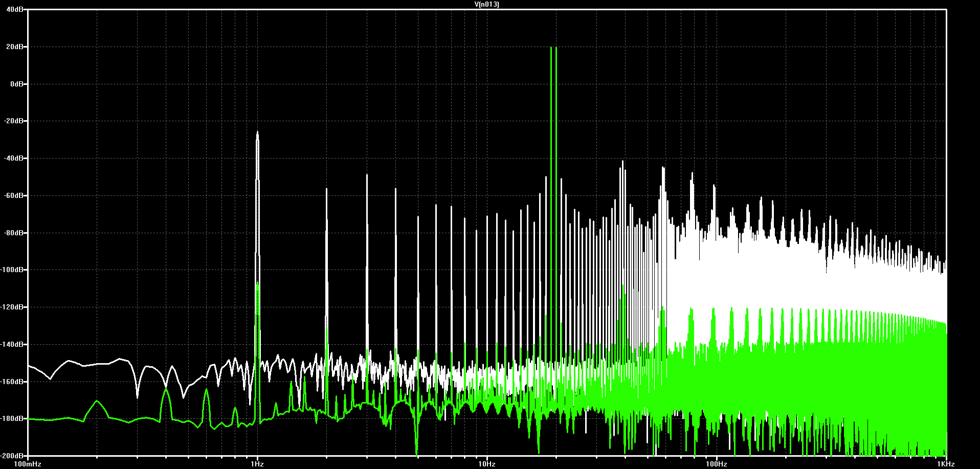This screenshot has height=469, width=980.
Task: Click the -20dB y-axis label
Action: (14, 121)
